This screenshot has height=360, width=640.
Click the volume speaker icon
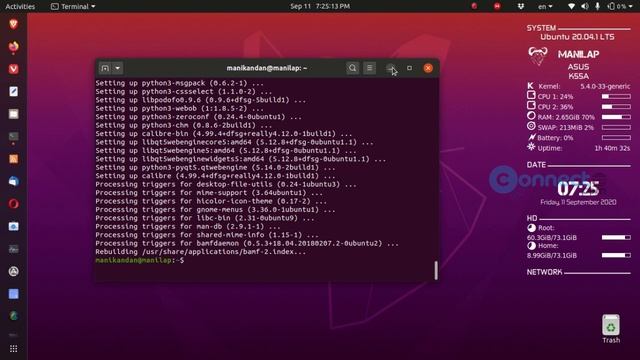(584, 6)
